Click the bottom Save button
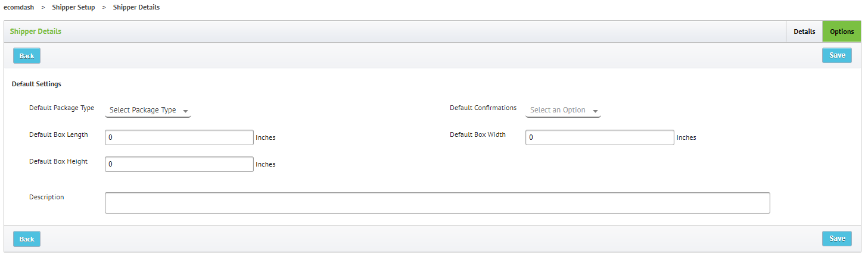The height and width of the screenshot is (260, 868). [837, 239]
